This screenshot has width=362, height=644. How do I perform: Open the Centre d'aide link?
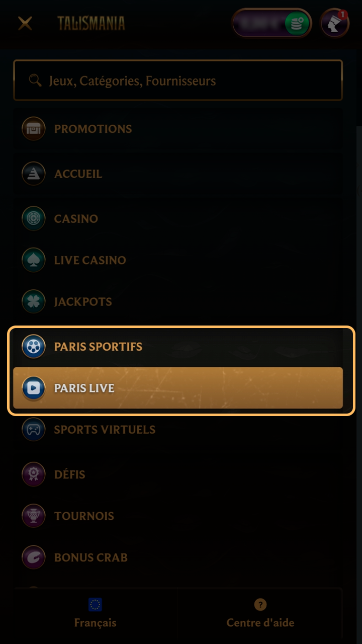(x=260, y=614)
